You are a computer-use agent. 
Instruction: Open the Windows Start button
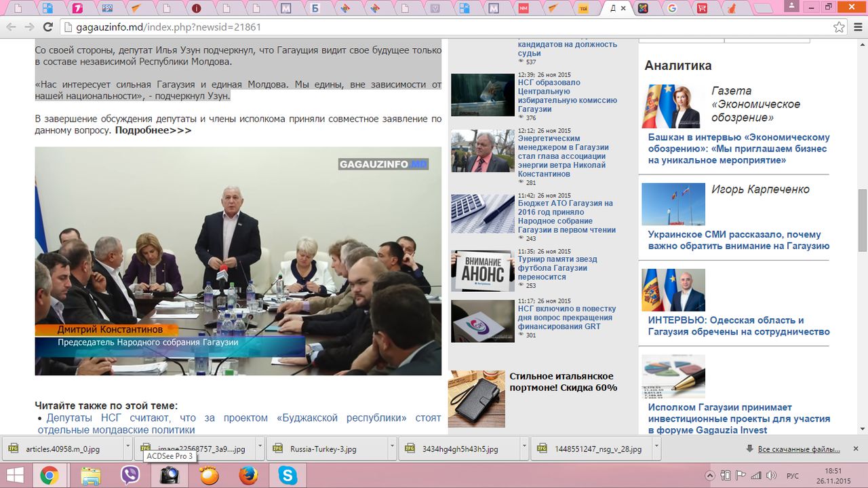[x=14, y=475]
